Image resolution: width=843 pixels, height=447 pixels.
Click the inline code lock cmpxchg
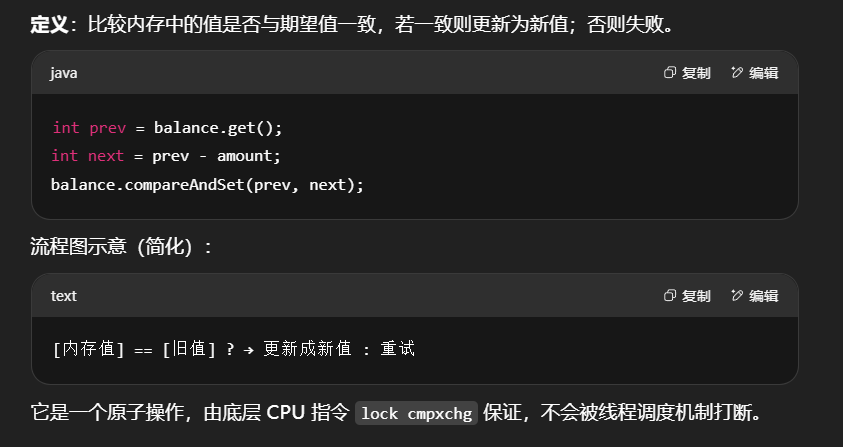[x=416, y=413]
